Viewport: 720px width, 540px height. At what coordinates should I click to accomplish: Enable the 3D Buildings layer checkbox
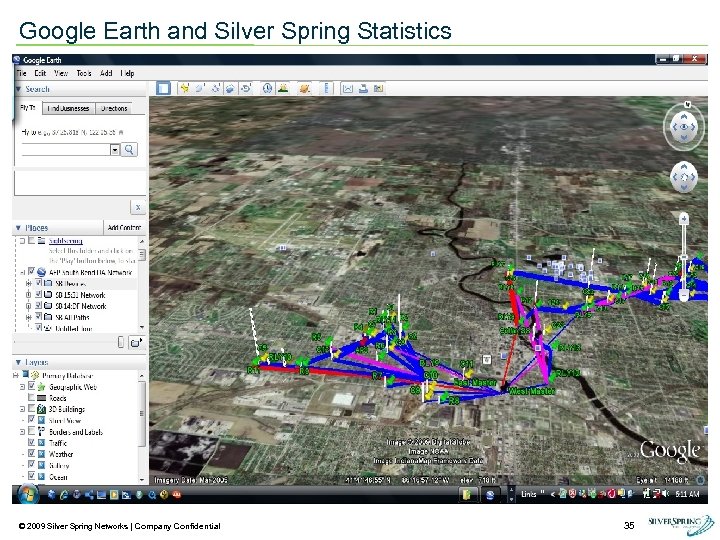(x=31, y=409)
